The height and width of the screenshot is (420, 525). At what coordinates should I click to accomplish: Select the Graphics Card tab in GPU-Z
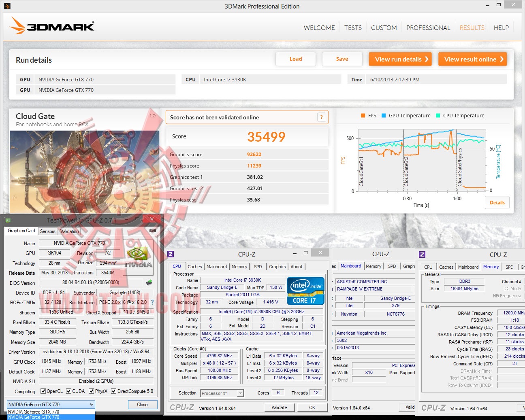tap(21, 231)
